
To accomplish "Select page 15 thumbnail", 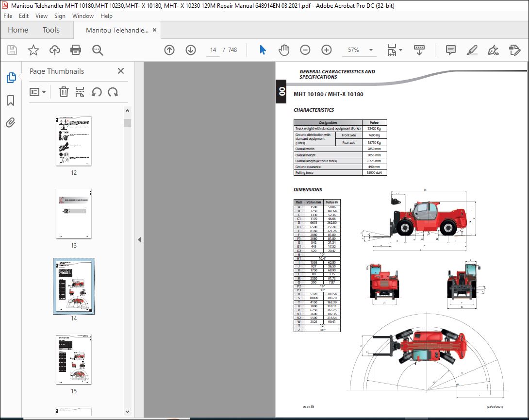I will click(x=74, y=359).
